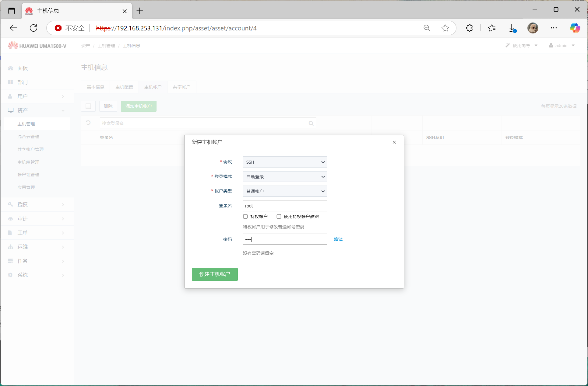The height and width of the screenshot is (386, 588).
Task: Open 共享帐户管理 in the sidebar
Action: (x=30, y=149)
